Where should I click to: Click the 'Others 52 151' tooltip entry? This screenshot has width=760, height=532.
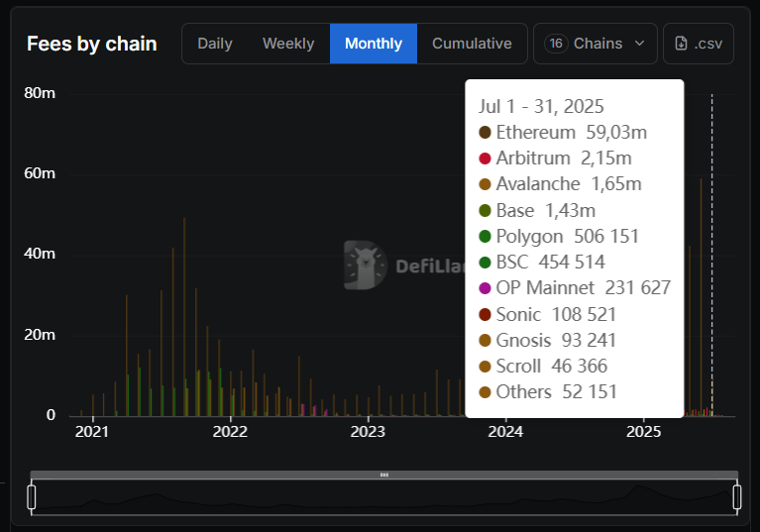[x=548, y=392]
